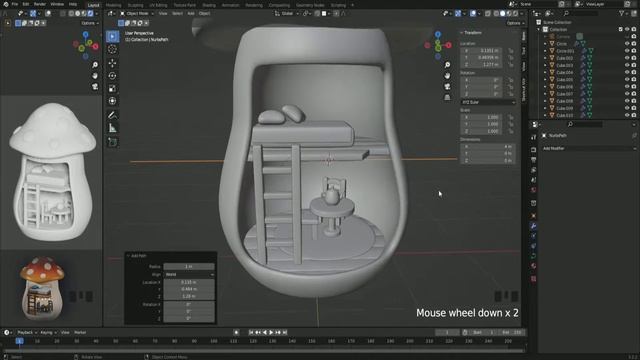640x360 pixels.
Task: Click Location X field in Transform panel
Action: tap(481, 51)
